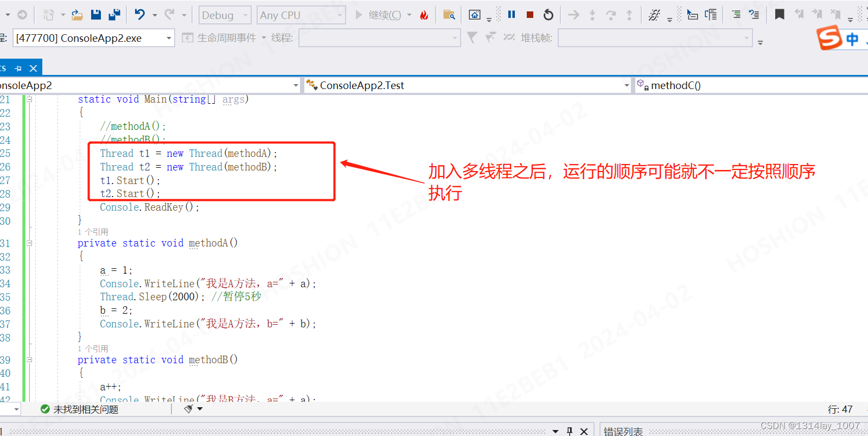Viewport: 868px width, 436px height.
Task: Switch Sogou IME 中 language mode
Action: pos(852,39)
